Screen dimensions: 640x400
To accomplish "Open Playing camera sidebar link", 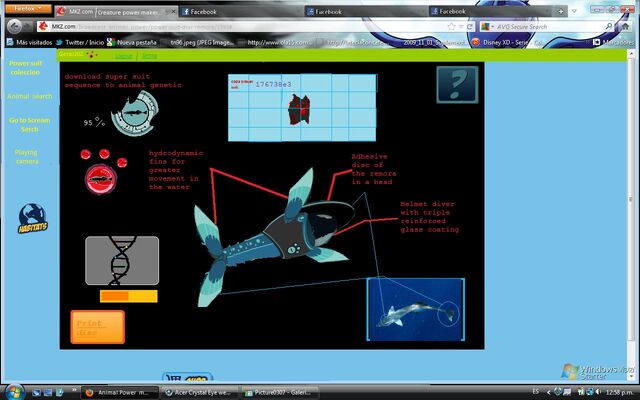I will coord(27,157).
